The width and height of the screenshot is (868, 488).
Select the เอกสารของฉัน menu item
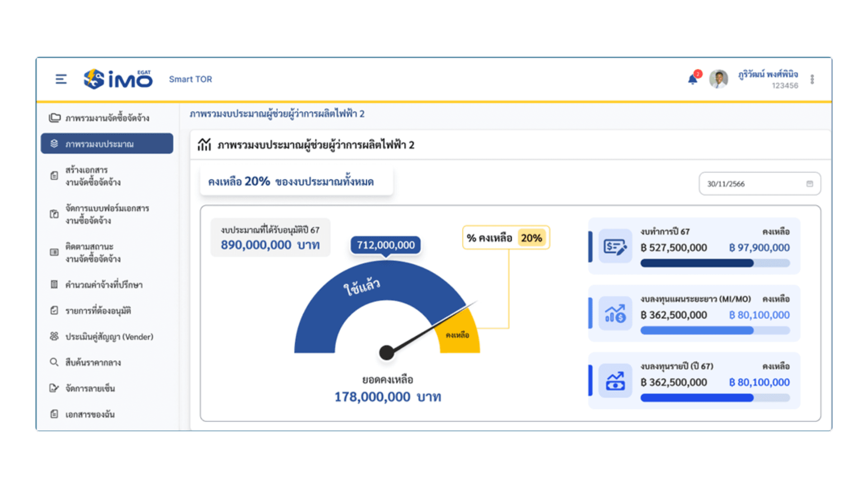pyautogui.click(x=89, y=414)
